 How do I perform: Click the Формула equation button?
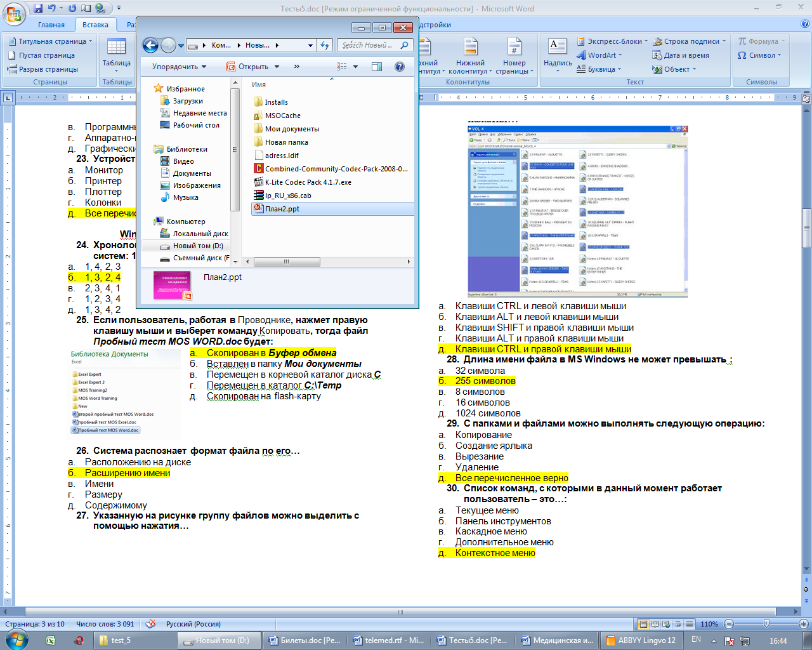pyautogui.click(x=761, y=41)
